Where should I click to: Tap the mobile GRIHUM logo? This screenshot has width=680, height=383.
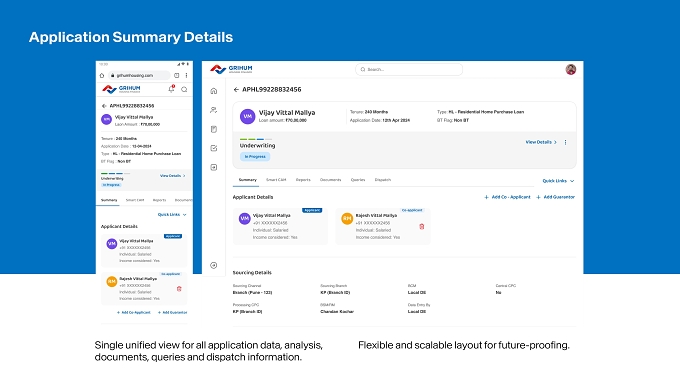(121, 89)
